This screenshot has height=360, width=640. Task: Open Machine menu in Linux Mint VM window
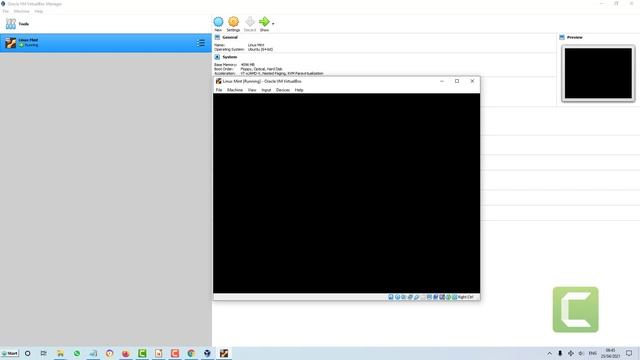235,90
